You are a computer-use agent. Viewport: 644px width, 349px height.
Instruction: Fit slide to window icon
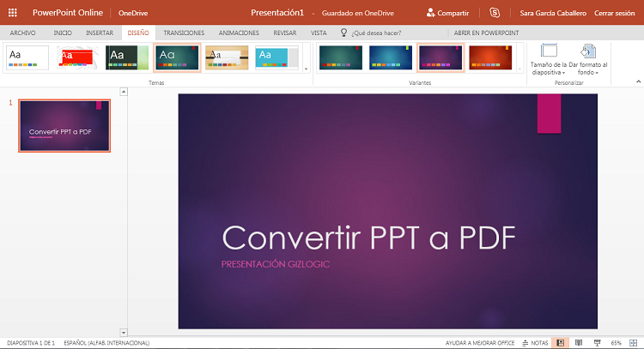(x=634, y=343)
